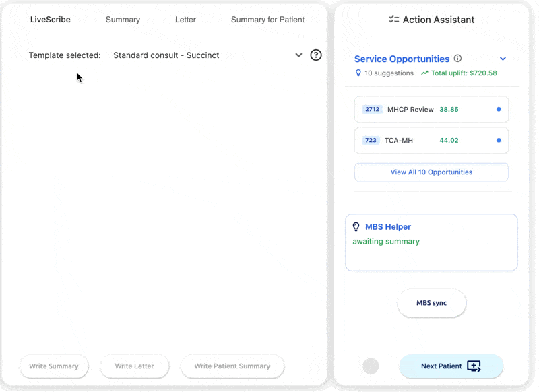Switch to the Letter tab

tap(185, 20)
